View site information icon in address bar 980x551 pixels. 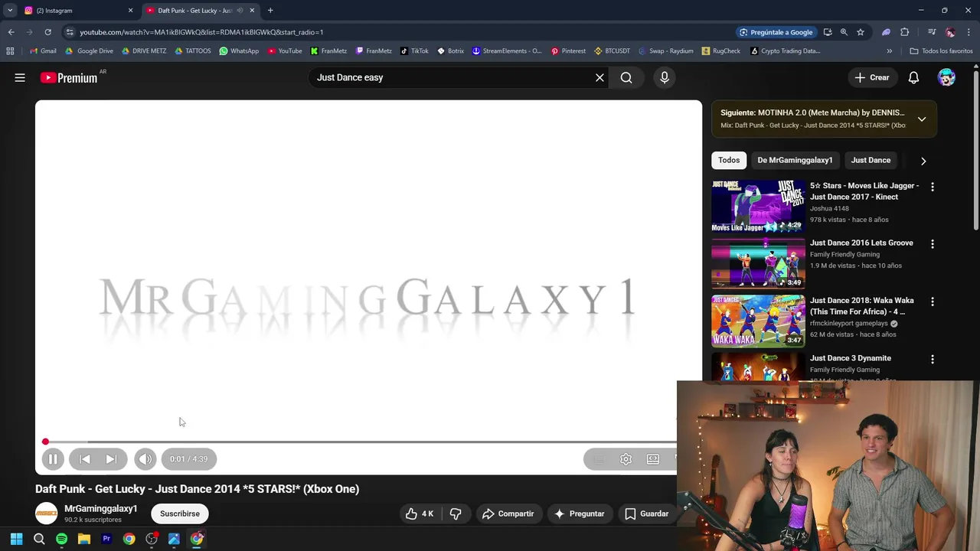coord(70,32)
